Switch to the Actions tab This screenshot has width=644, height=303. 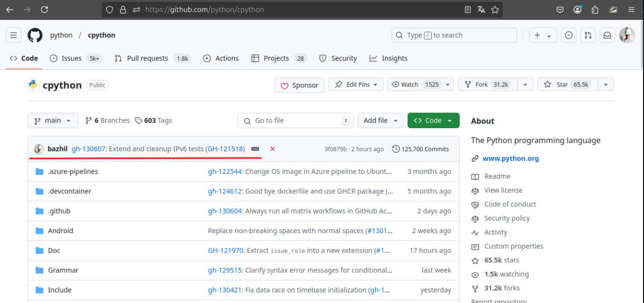pos(221,58)
